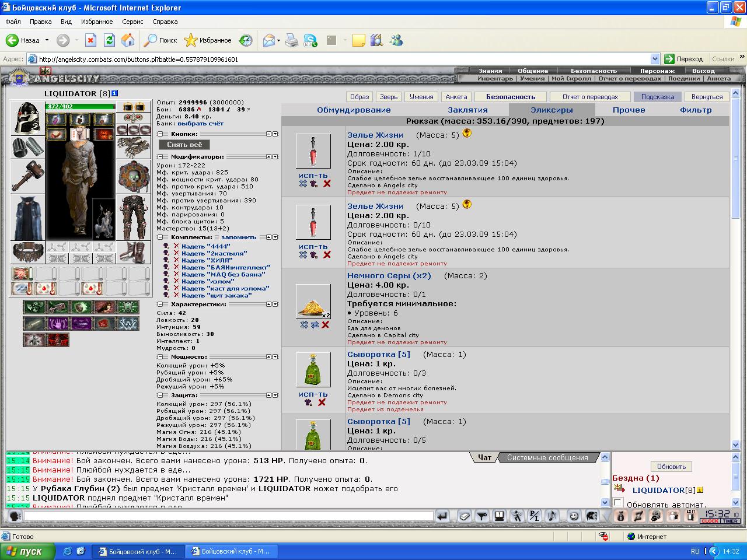Click the Отчет о переводах button
747x560 pixels.
pyautogui.click(x=590, y=97)
